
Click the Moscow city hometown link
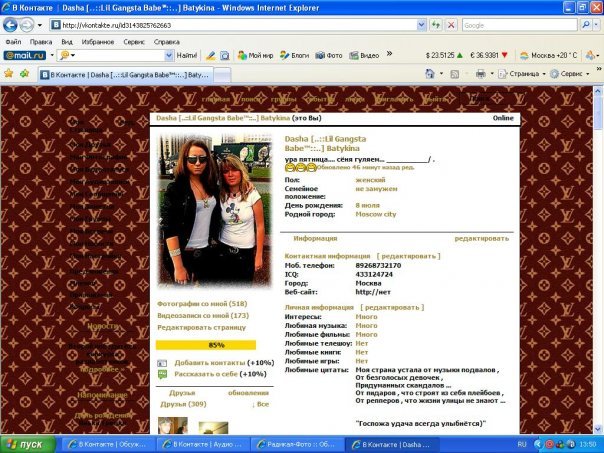click(x=376, y=215)
